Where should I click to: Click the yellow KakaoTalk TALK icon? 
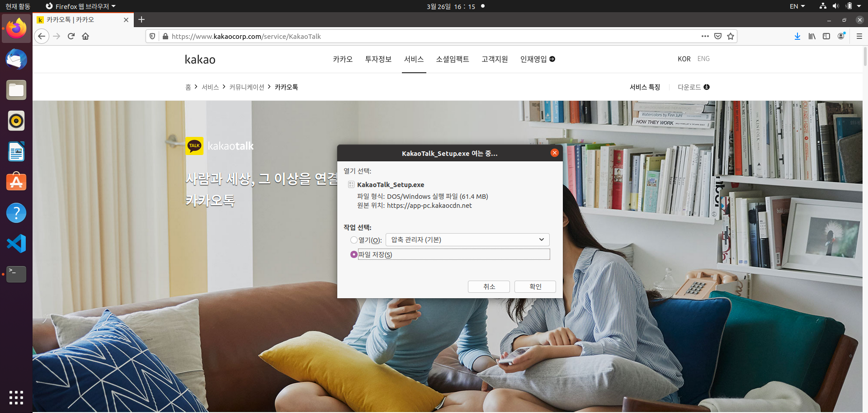tap(194, 145)
